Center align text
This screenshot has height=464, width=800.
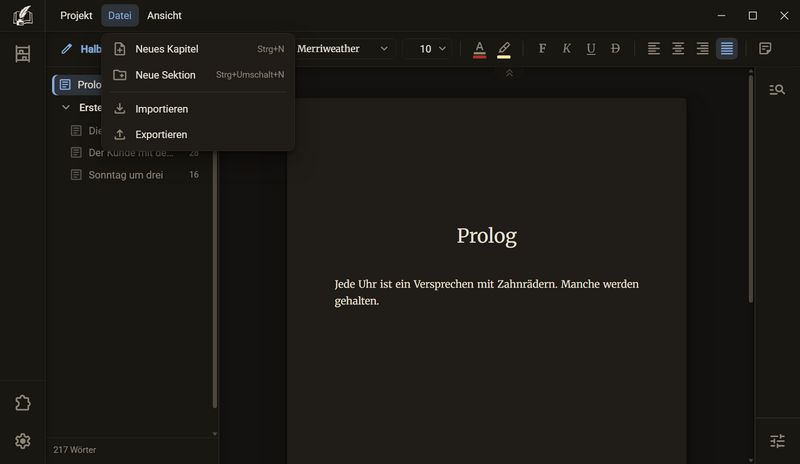tap(678, 48)
